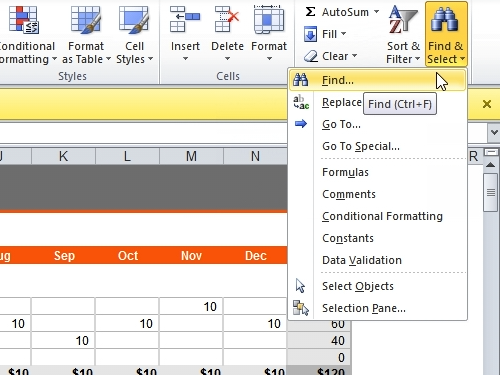Screen dimensions: 500x375
Task: Expand the Delete dropdown arrow
Action: click(227, 59)
